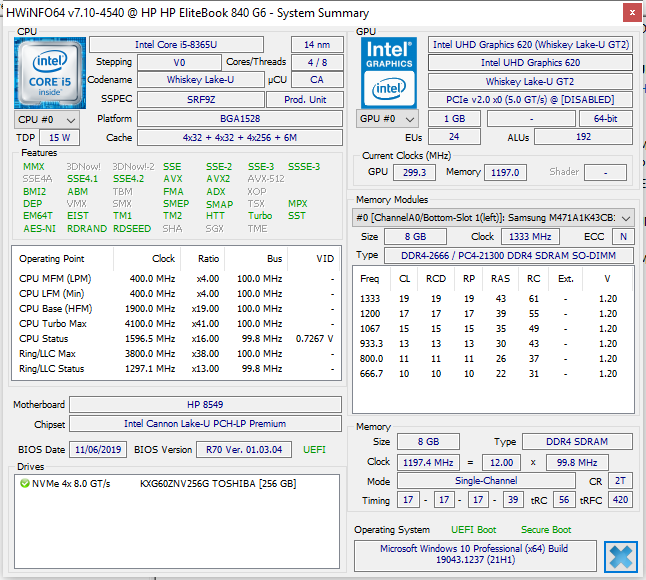The height and width of the screenshot is (580, 646).
Task: Click the Intel UHD Graphics 620 Whiskey Lake-U GT2 field
Action: (x=531, y=45)
